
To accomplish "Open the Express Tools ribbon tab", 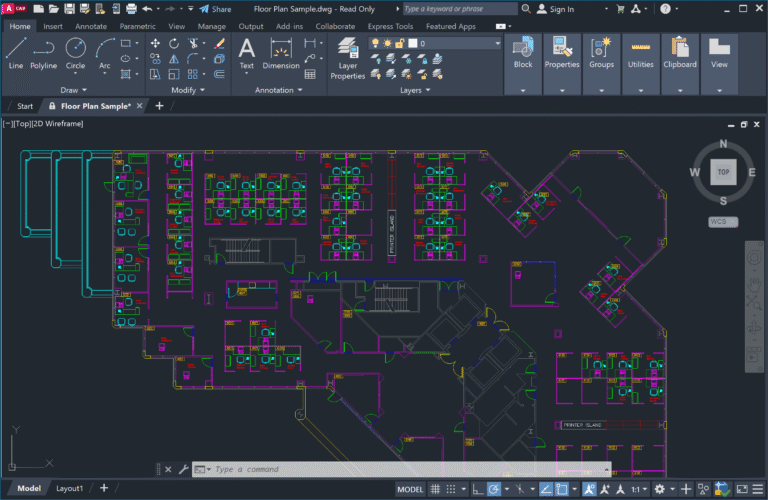I will [390, 26].
